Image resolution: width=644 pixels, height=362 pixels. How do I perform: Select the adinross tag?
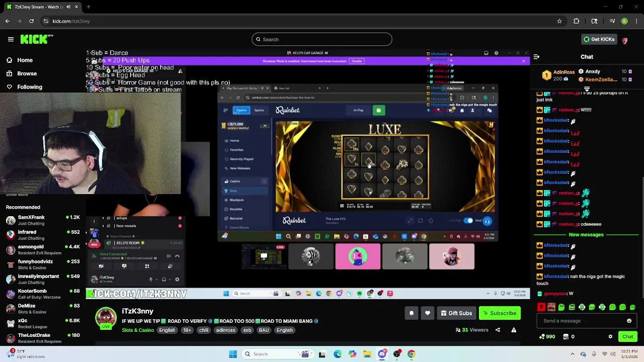[225, 330]
